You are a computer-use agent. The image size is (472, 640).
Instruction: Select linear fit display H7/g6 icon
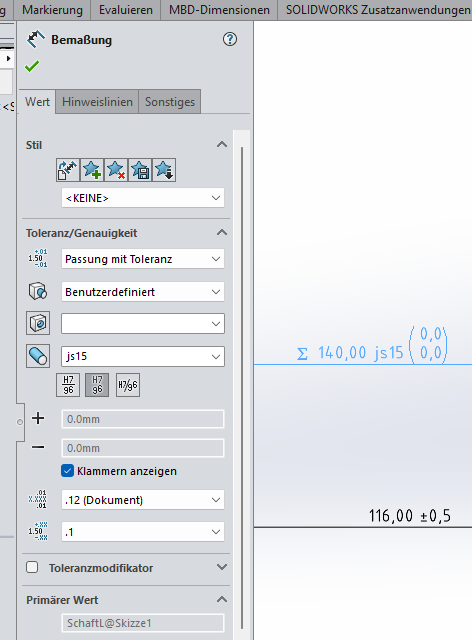pos(128,385)
